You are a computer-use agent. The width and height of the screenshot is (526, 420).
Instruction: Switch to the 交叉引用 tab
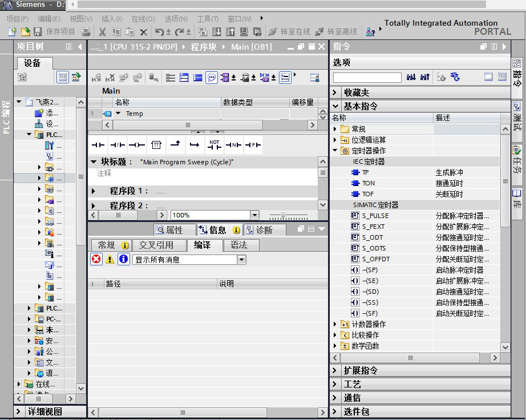(156, 245)
